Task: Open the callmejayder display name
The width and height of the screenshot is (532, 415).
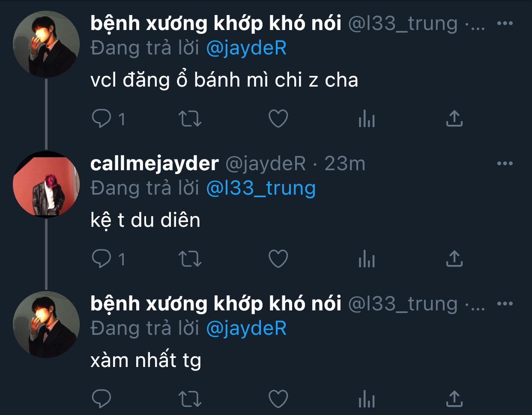Action: [x=155, y=164]
